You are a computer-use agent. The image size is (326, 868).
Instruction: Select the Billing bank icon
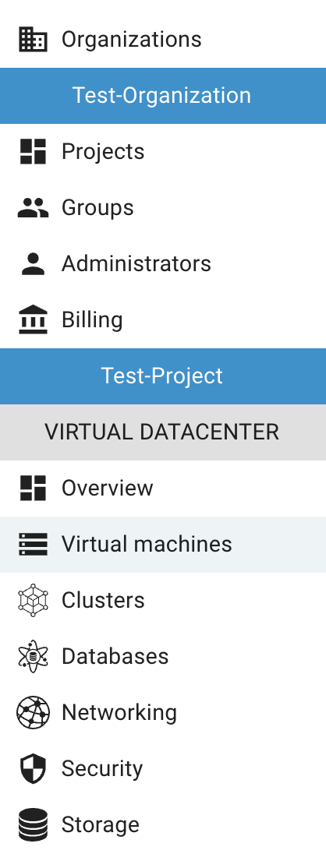point(33,319)
